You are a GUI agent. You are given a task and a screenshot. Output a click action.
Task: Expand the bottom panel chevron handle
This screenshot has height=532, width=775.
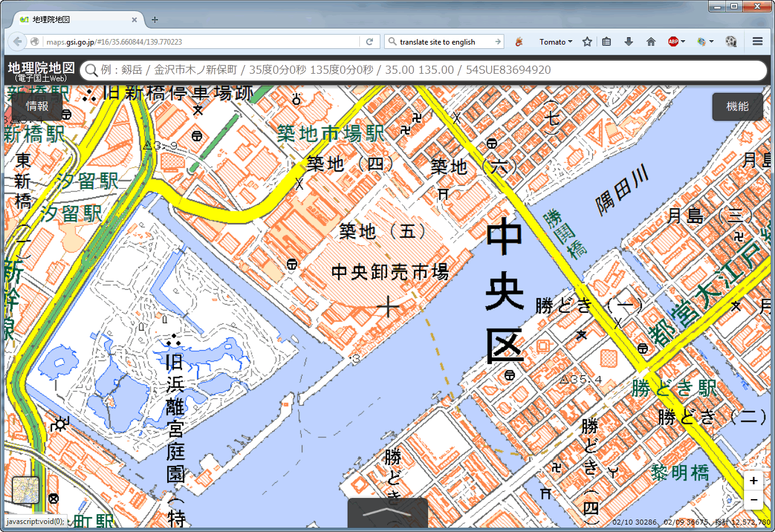tap(387, 512)
